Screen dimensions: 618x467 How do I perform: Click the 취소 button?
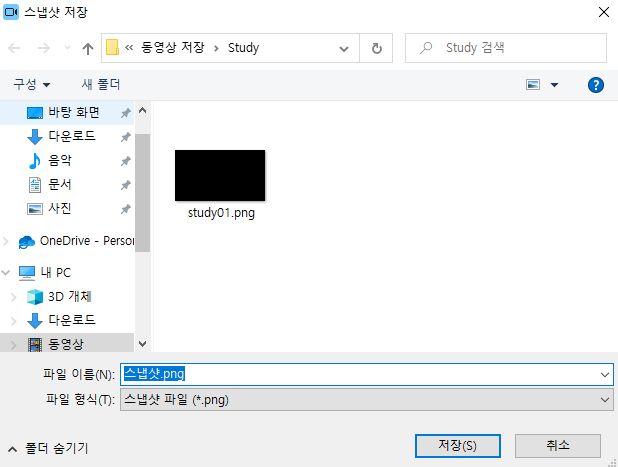(558, 446)
